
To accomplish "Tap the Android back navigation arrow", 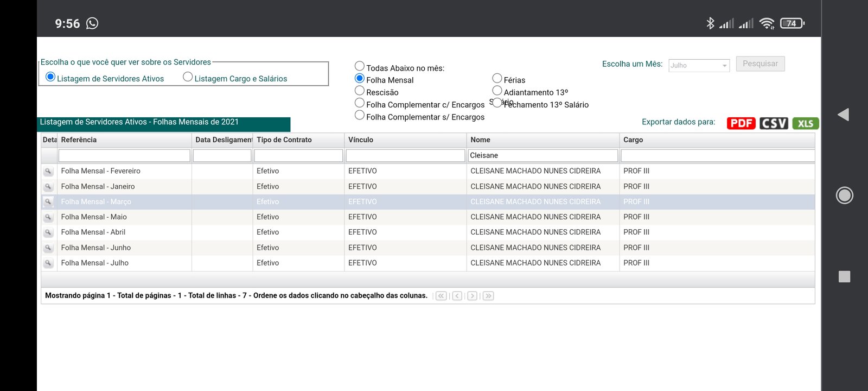I will 843,115.
